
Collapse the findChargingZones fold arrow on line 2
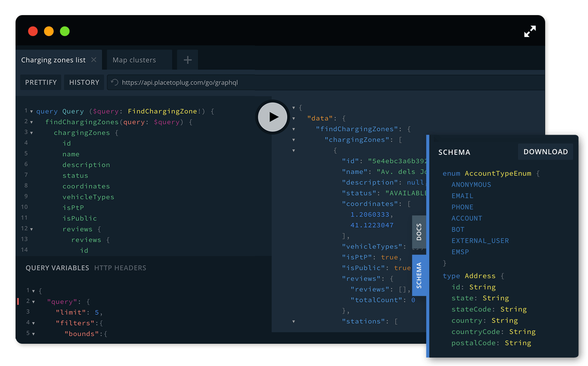click(31, 122)
